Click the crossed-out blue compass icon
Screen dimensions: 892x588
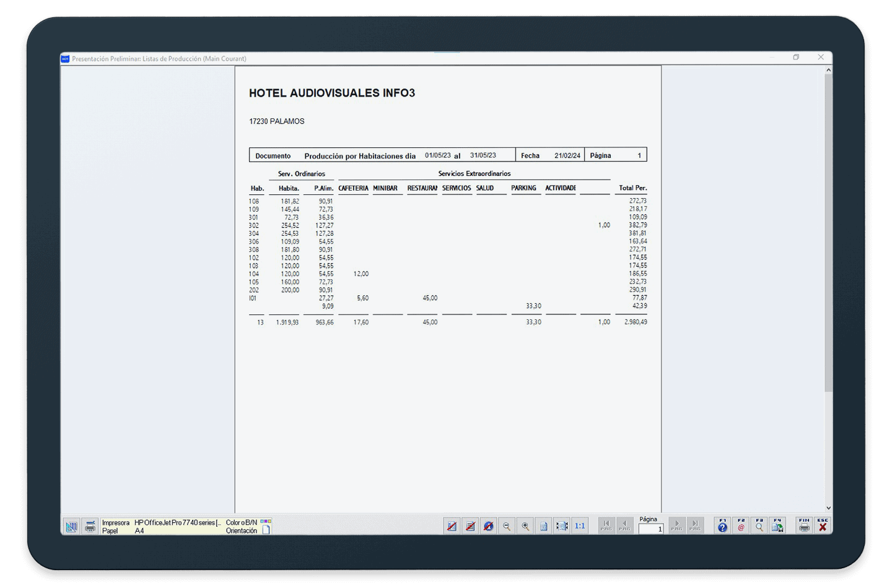tap(489, 526)
